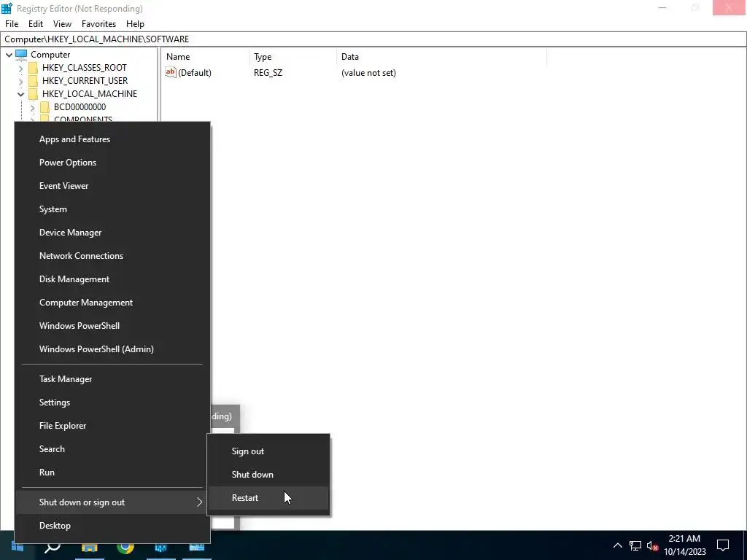
Task: Select HKEY_LOCAL_MACHINE label in tree
Action: tap(90, 94)
